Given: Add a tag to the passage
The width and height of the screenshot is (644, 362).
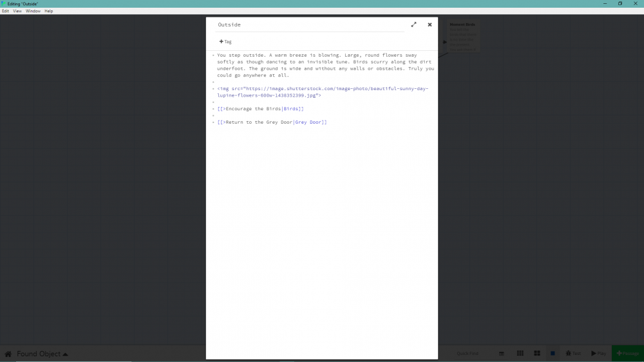Looking at the screenshot, I should coord(225,42).
